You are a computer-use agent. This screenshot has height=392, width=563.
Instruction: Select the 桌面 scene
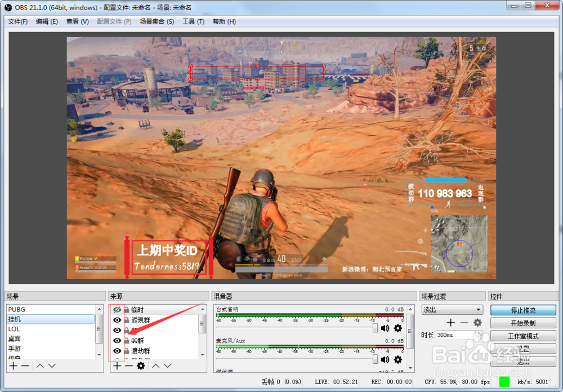coord(51,338)
